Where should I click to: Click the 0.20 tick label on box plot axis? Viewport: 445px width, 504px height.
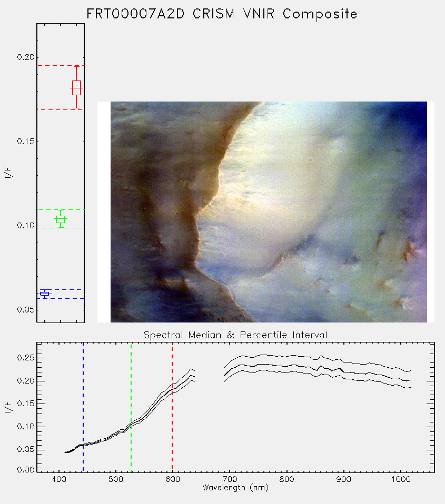tap(25, 57)
